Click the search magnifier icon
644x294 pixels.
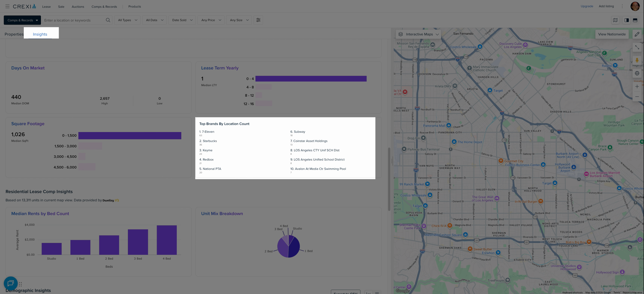[108, 20]
